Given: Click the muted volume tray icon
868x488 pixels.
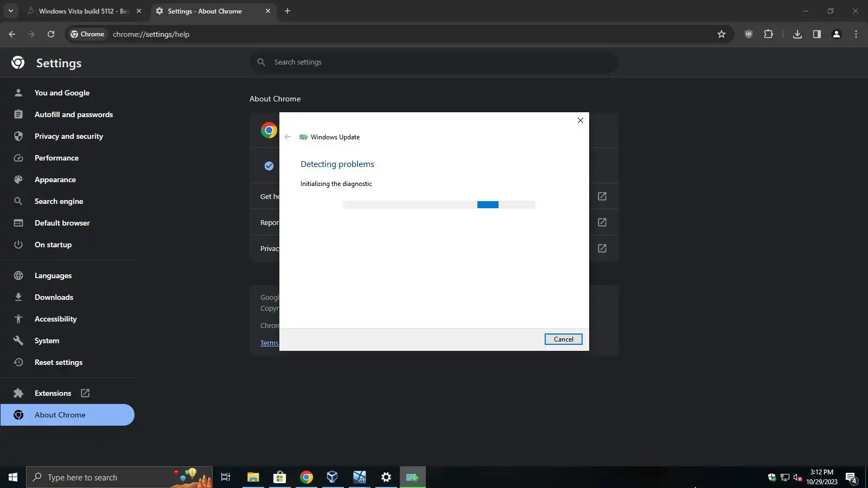Looking at the screenshot, I should [x=798, y=478].
